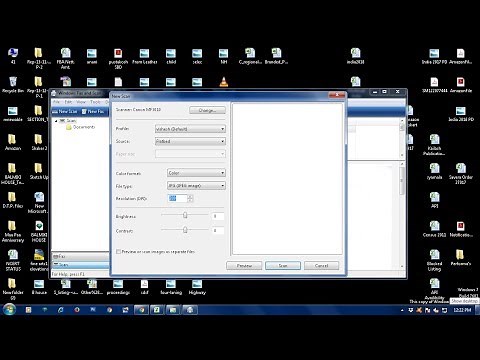Select the Documents folder in tree
The height and width of the screenshot is (360, 480).
pos(80,127)
